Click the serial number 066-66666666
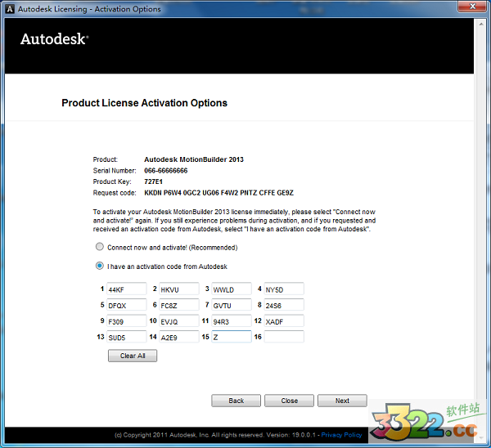 pyautogui.click(x=165, y=171)
